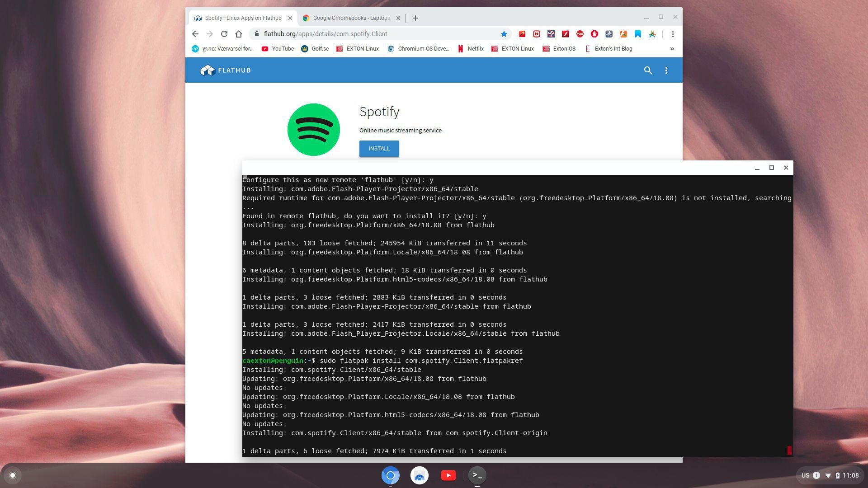Click the flathub.org address bar
Screen dimensions: 868x488
380,34
